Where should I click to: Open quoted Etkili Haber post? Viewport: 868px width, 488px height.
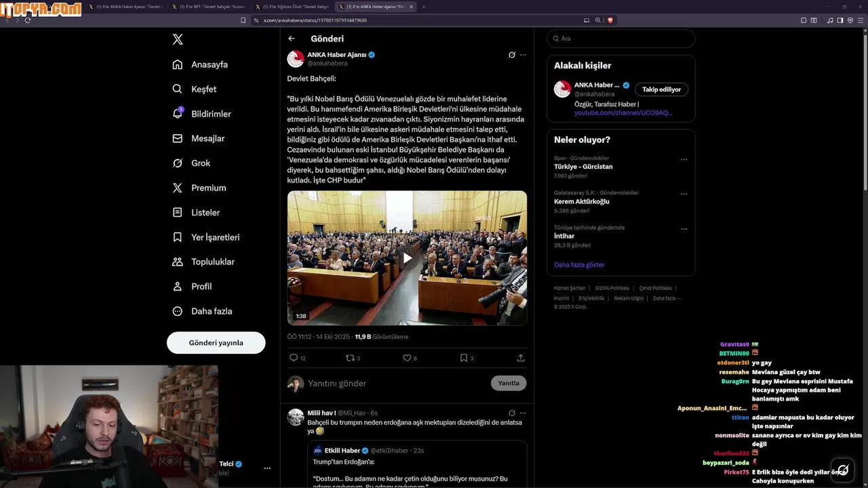tap(416, 464)
